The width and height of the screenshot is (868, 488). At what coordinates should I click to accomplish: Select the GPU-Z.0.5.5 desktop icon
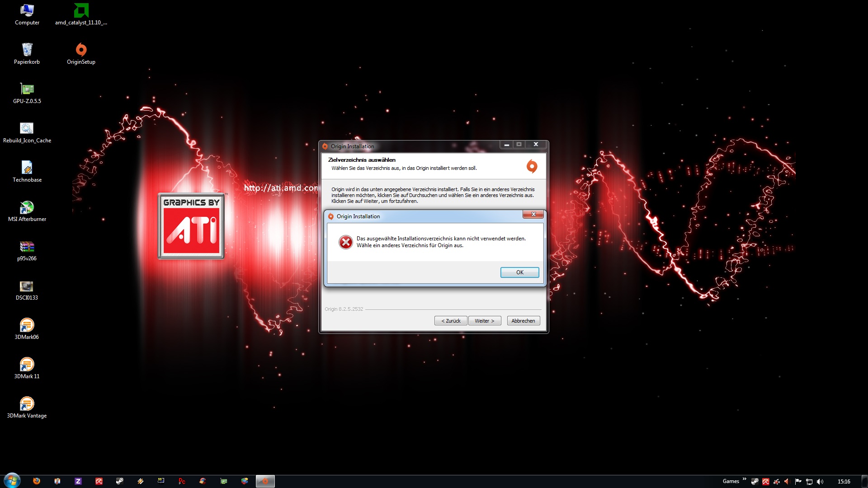click(x=27, y=93)
